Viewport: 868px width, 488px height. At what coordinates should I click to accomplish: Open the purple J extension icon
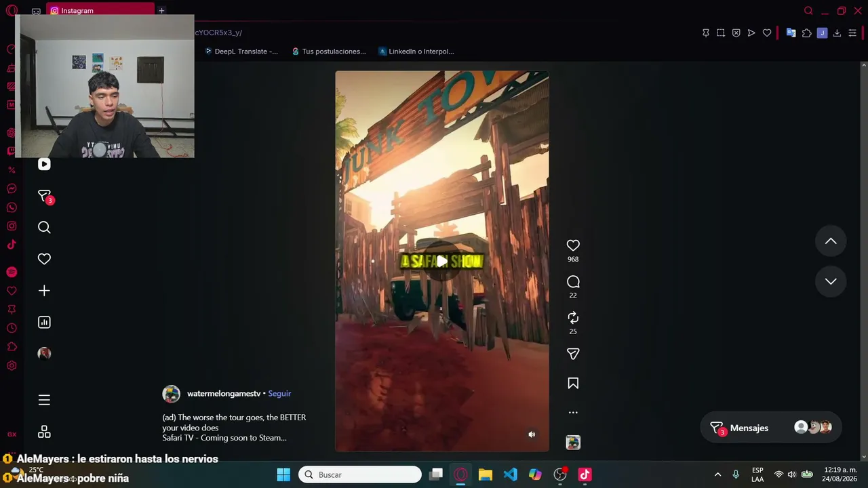[x=822, y=33]
